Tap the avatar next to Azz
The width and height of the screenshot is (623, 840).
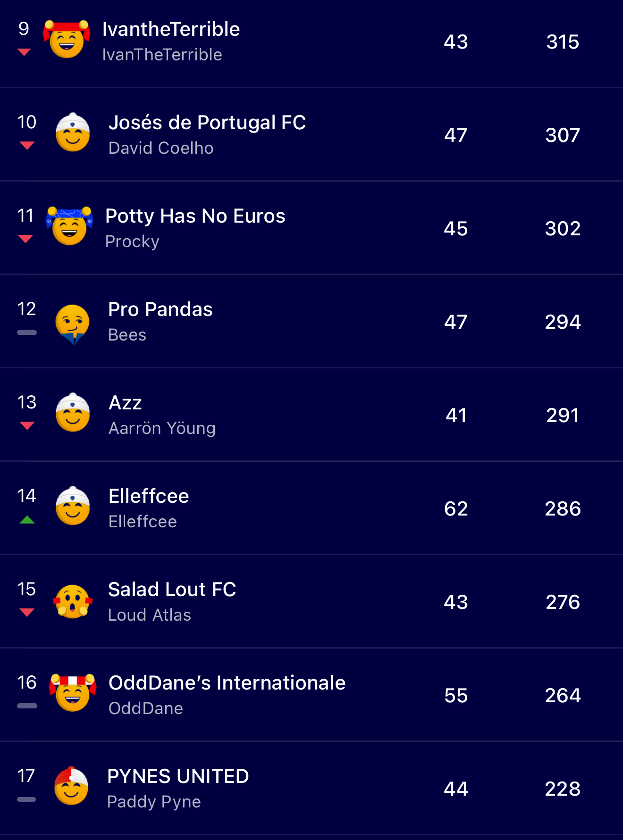pyautogui.click(x=73, y=414)
